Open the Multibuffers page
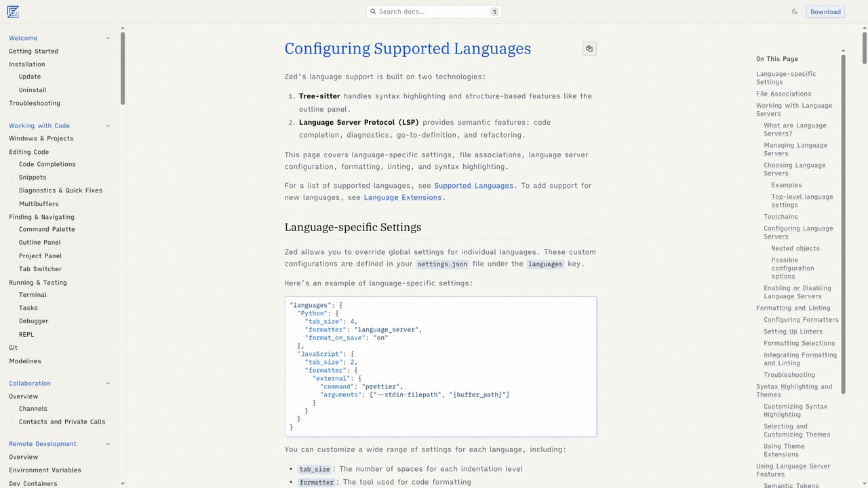 (x=39, y=203)
